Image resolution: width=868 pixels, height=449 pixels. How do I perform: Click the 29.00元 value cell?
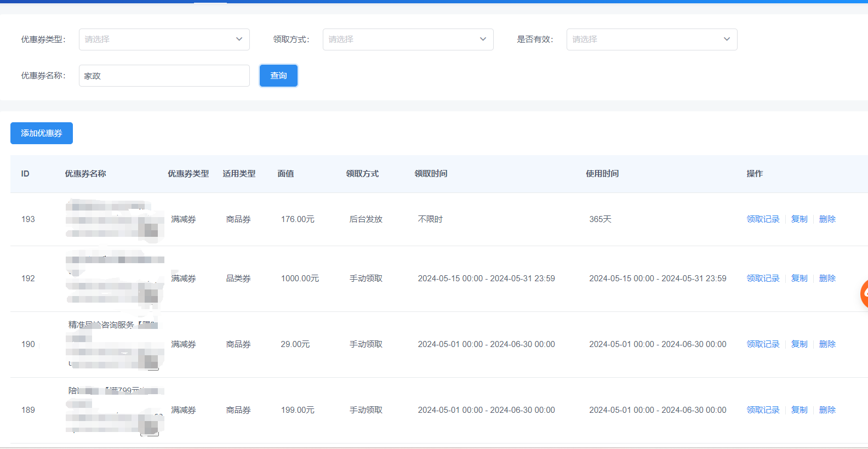point(295,344)
